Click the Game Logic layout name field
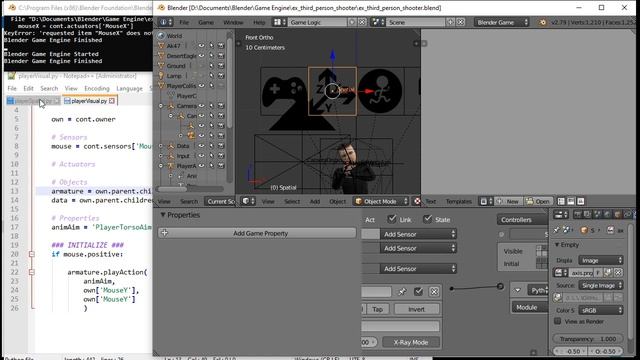Viewport: 640px width, 360px height. [x=317, y=22]
